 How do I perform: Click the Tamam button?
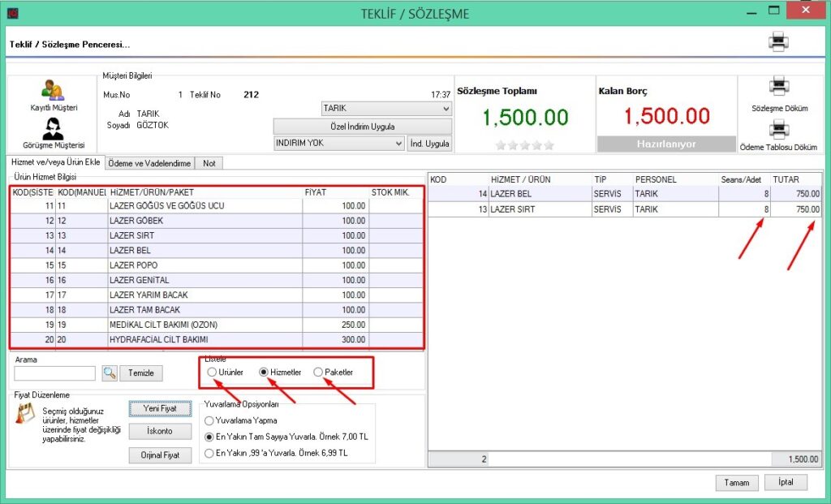coord(736,482)
